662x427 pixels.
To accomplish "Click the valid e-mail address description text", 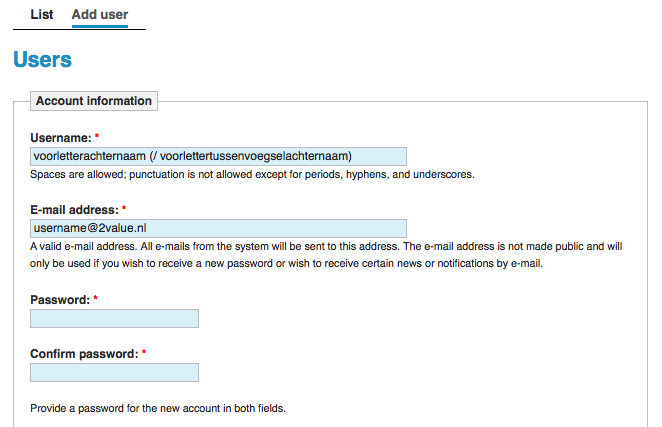I will pyautogui.click(x=326, y=255).
